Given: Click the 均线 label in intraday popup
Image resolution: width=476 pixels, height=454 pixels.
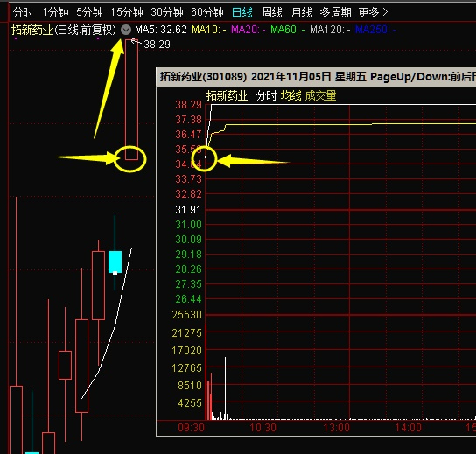Looking at the screenshot, I should [x=291, y=96].
